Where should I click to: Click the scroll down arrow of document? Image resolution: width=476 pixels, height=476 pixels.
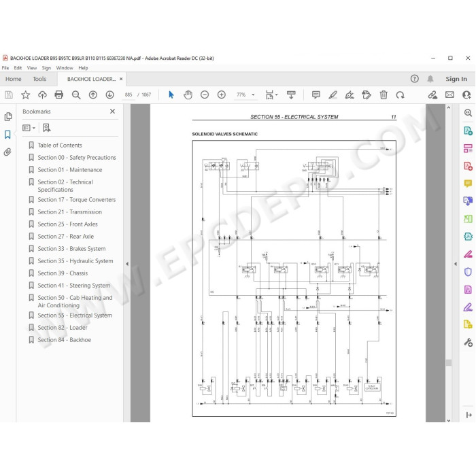[x=449, y=420]
